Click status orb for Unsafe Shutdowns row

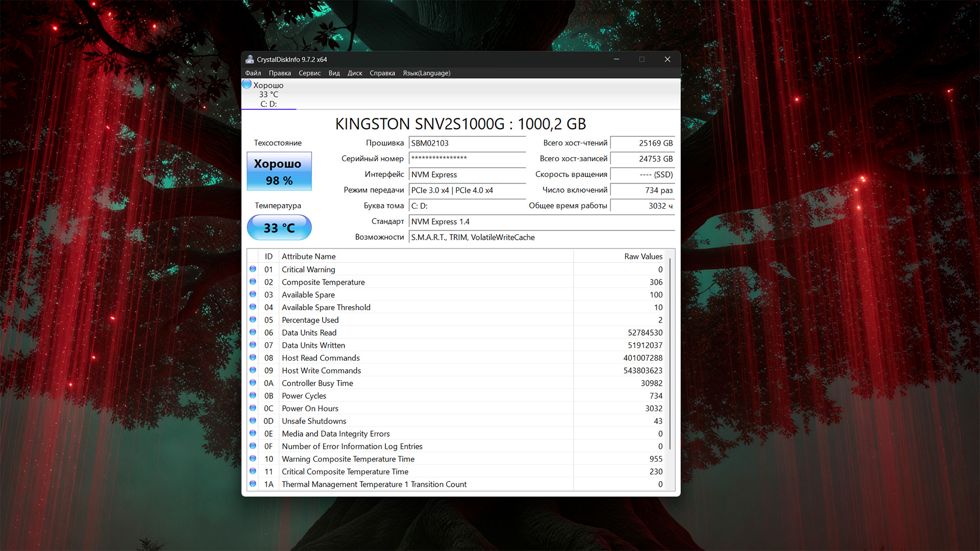(x=253, y=421)
